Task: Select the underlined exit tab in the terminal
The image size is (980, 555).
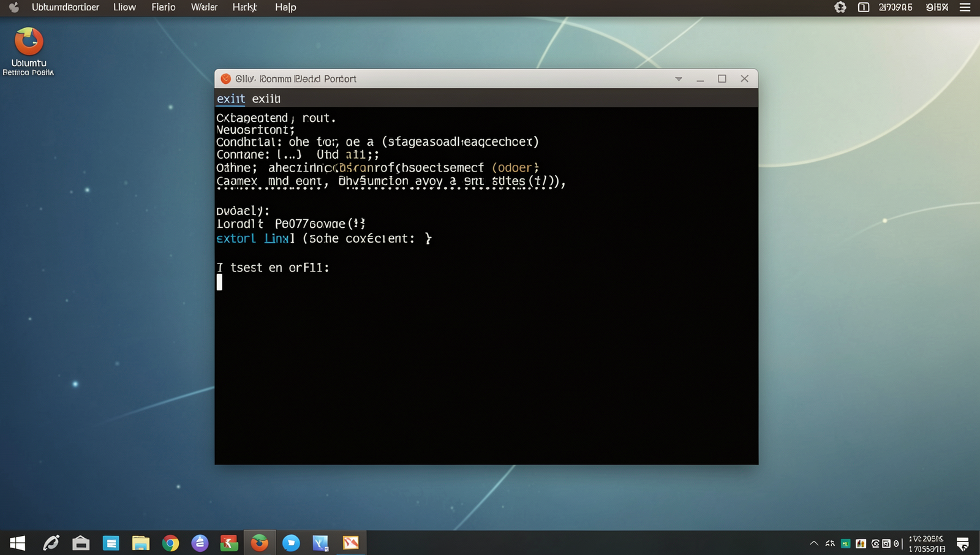Action: coord(231,99)
